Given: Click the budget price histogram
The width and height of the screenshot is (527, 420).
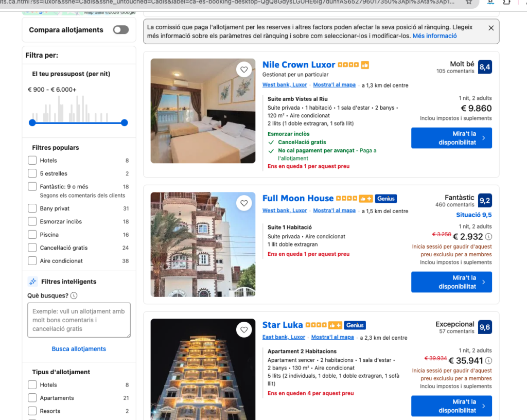Looking at the screenshot, I should 71,109.
